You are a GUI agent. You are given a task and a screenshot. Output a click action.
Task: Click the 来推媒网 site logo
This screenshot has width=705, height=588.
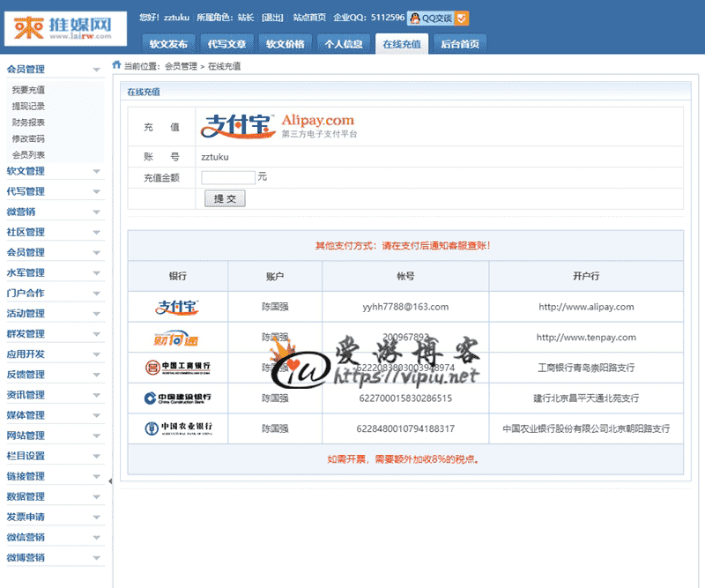click(x=65, y=28)
